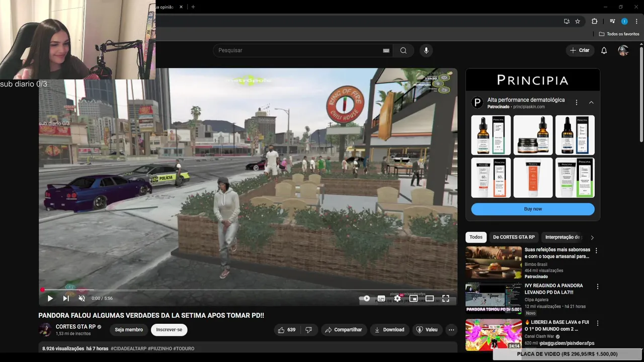The width and height of the screenshot is (644, 362).
Task: Share the video via Compartilhar
Action: pyautogui.click(x=344, y=330)
